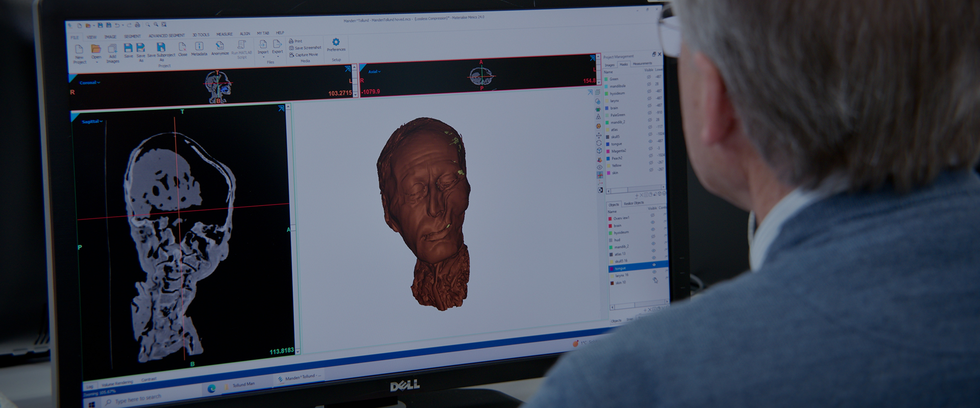Open the Coronal view dropdown
980x408 pixels.
[x=90, y=83]
